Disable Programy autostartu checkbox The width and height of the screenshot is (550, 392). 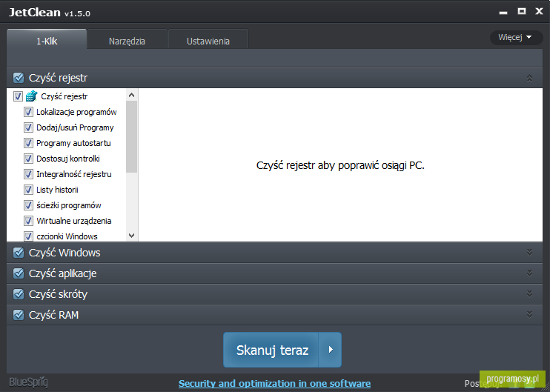point(28,143)
